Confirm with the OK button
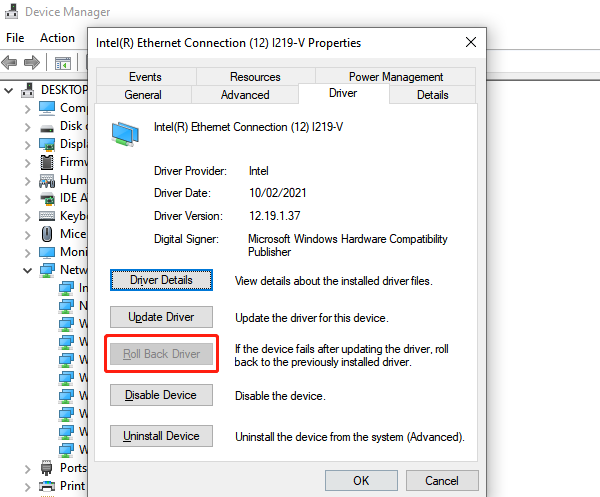600x497 pixels. point(361,481)
